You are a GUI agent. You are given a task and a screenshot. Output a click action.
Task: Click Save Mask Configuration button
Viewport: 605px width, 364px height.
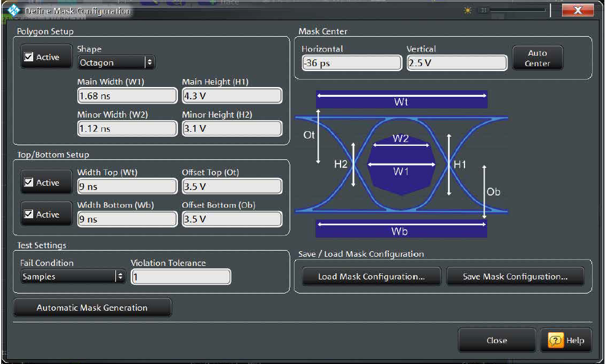[x=515, y=276]
